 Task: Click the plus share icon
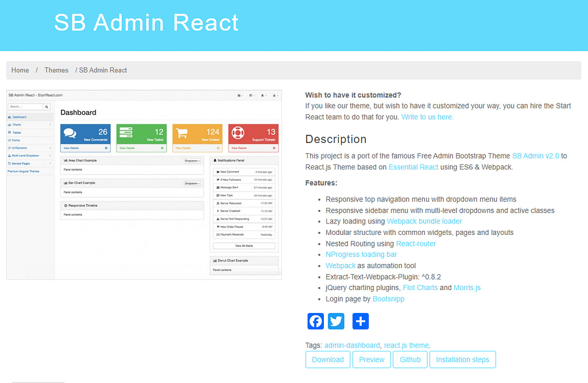(360, 321)
